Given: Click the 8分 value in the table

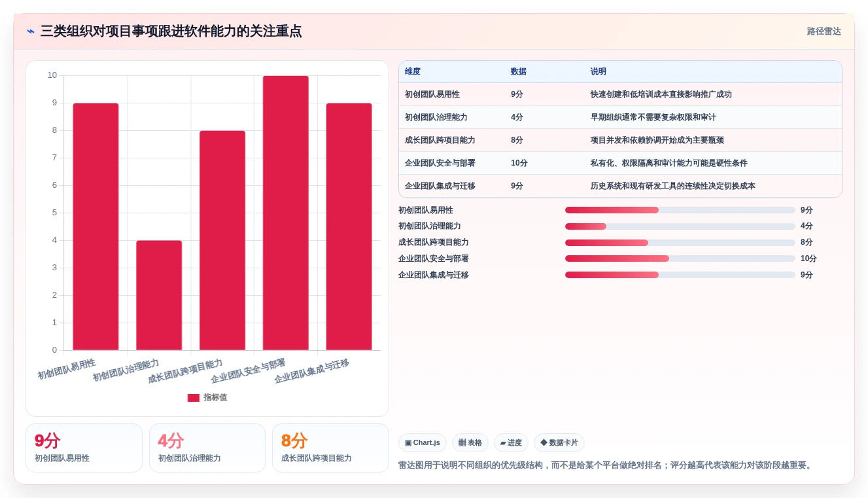Looking at the screenshot, I should [x=517, y=140].
